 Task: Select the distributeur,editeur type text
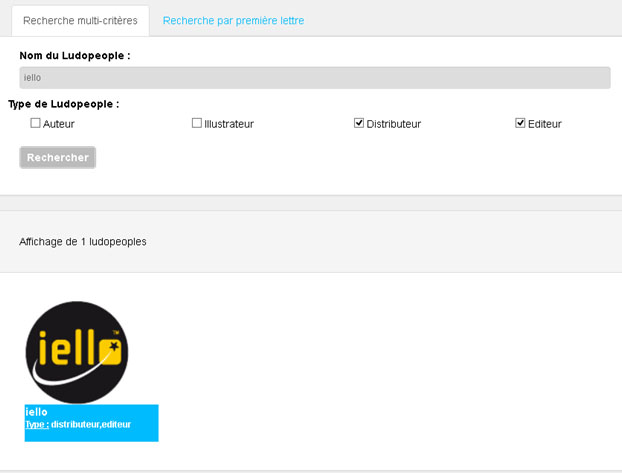click(91, 425)
